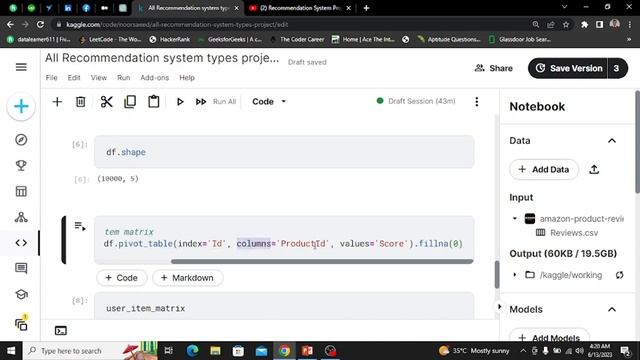Click the blue Create plus button
The height and width of the screenshot is (360, 640).
[x=21, y=107]
